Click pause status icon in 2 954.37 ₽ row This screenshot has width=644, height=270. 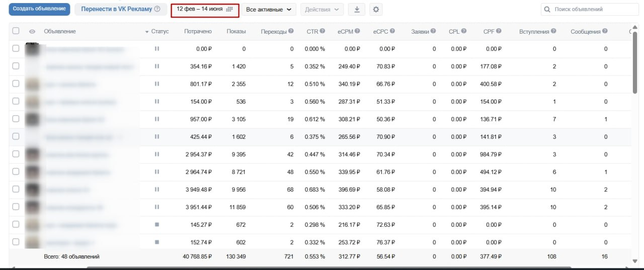[x=157, y=154]
